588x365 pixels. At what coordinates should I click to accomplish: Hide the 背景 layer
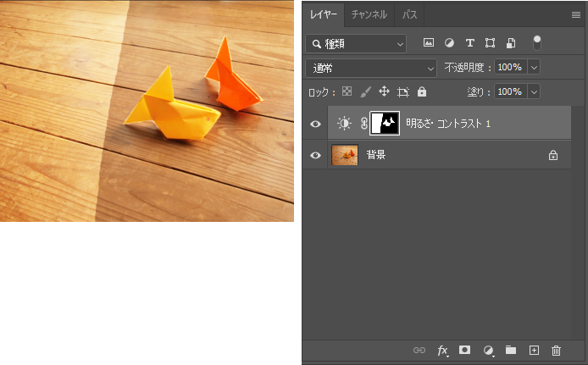(316, 155)
